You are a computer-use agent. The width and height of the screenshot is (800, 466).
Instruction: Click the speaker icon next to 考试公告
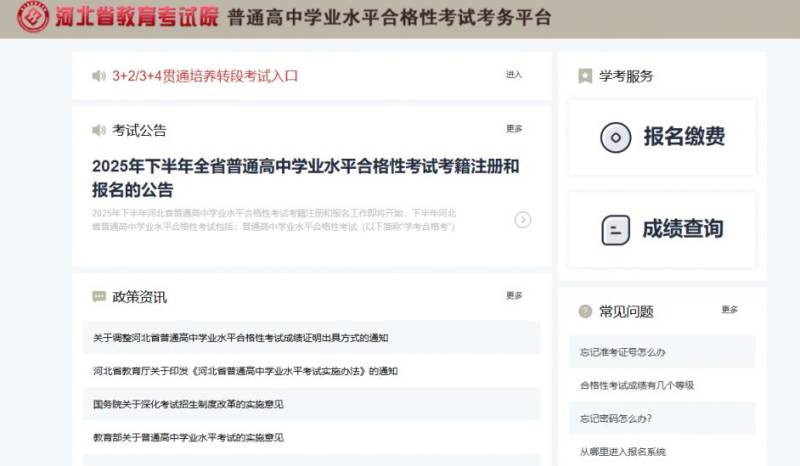(98, 130)
